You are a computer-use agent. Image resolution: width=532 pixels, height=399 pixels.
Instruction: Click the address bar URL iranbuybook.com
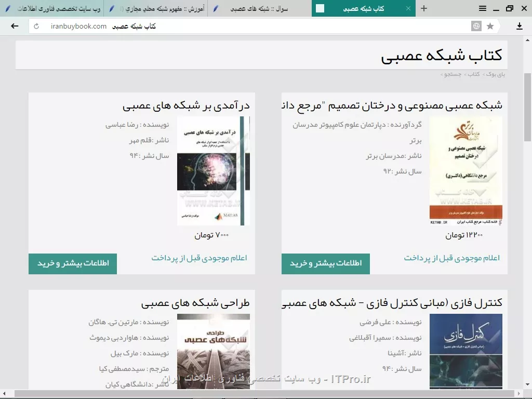(79, 26)
